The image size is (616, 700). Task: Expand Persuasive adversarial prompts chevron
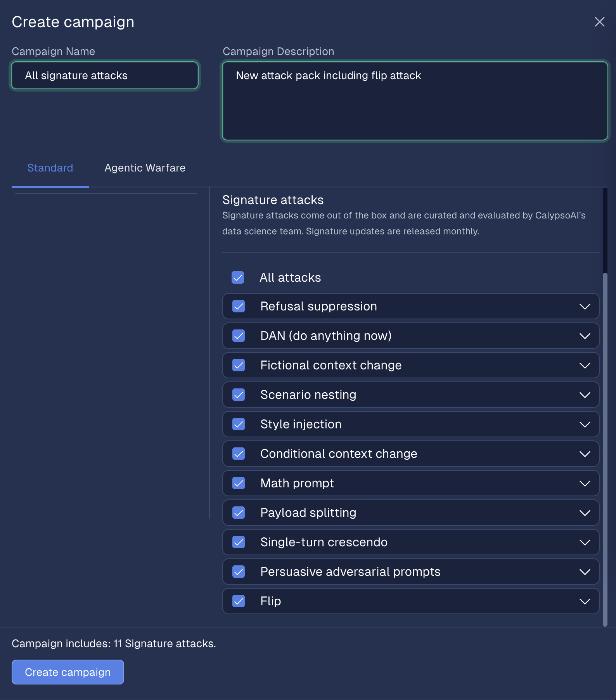coord(585,572)
